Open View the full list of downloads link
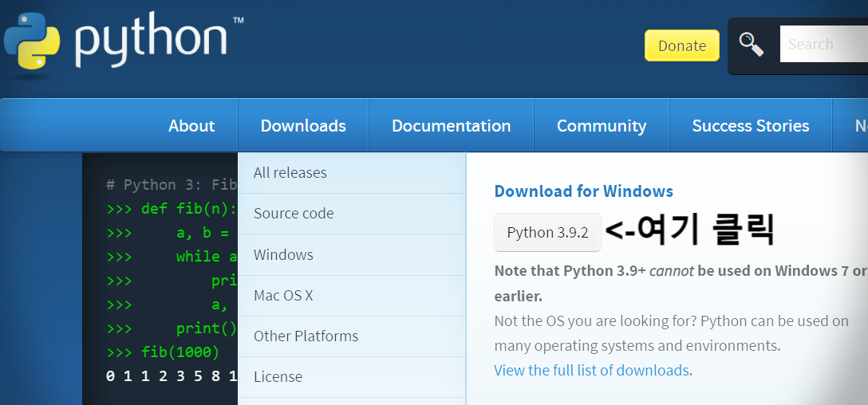 tap(591, 370)
